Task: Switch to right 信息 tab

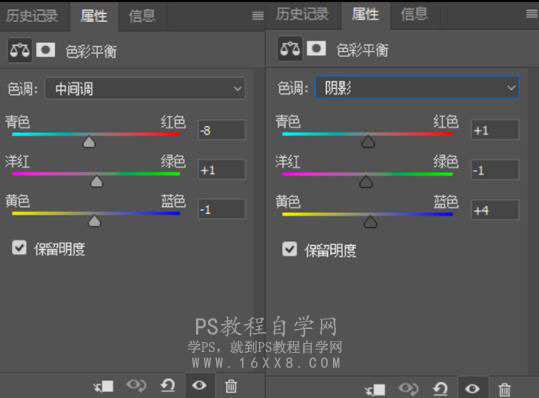Action: [415, 14]
